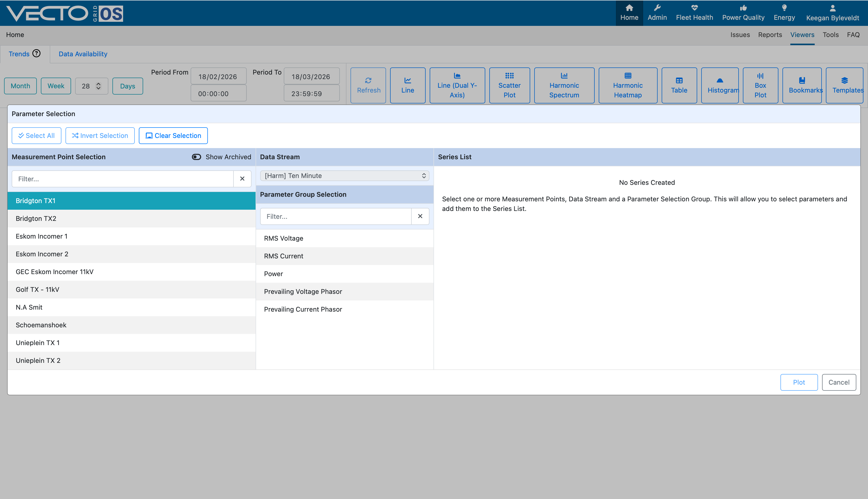Select the Harmonic Heatmap tool

[x=628, y=85]
